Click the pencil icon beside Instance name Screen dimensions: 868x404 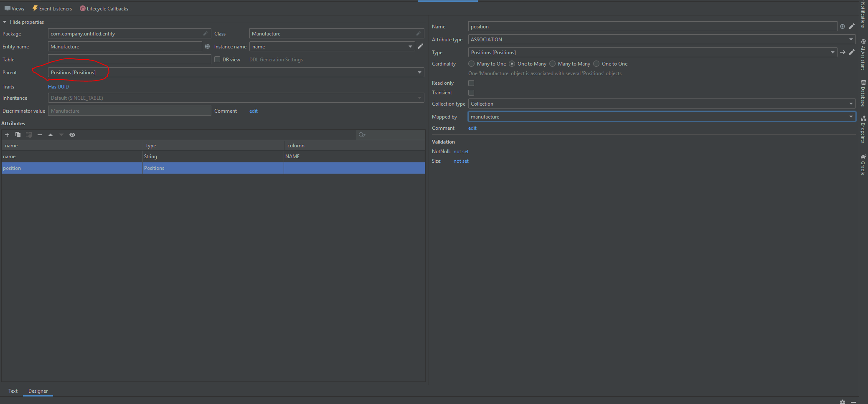(x=421, y=46)
